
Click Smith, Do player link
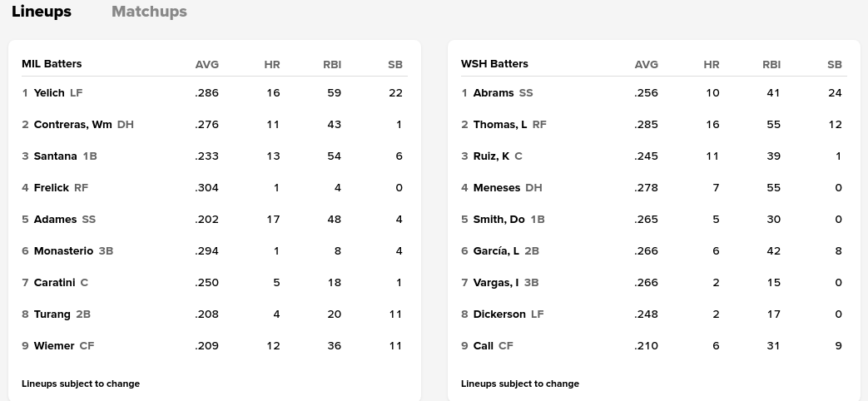click(498, 220)
